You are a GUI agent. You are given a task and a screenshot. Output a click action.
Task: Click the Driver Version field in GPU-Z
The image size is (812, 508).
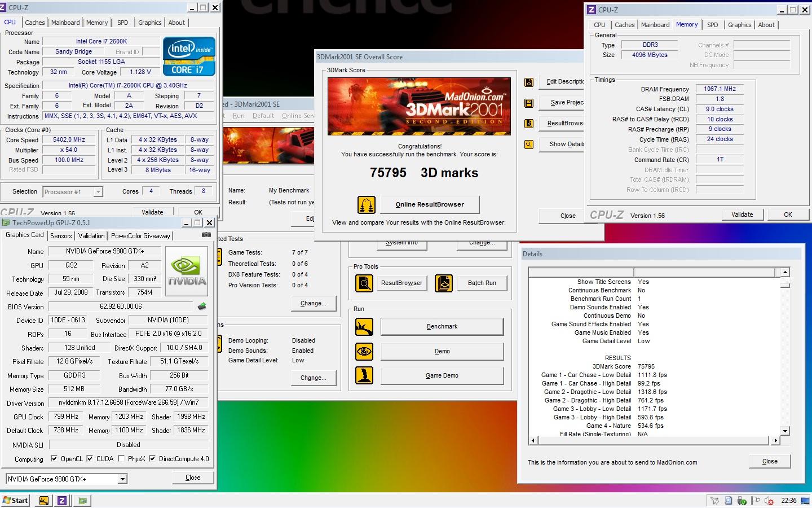[129, 403]
